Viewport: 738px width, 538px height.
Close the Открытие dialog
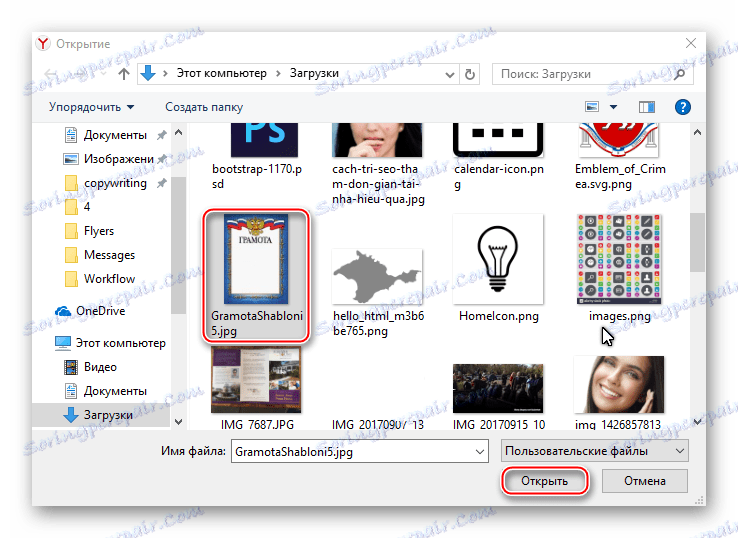[x=691, y=43]
